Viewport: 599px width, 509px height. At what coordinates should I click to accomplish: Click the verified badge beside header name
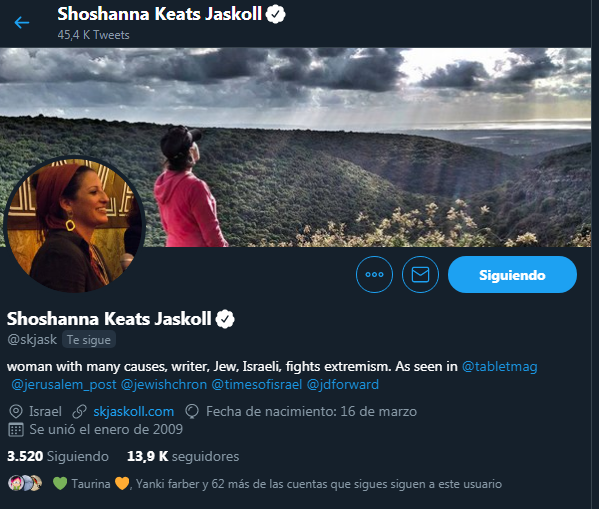coord(275,14)
